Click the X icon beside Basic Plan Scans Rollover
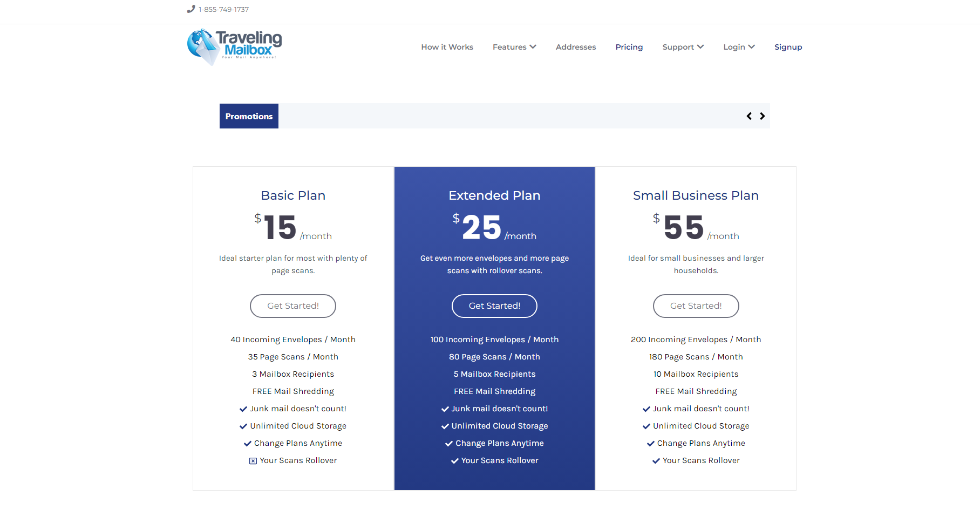This screenshot has width=980, height=516. [253, 461]
